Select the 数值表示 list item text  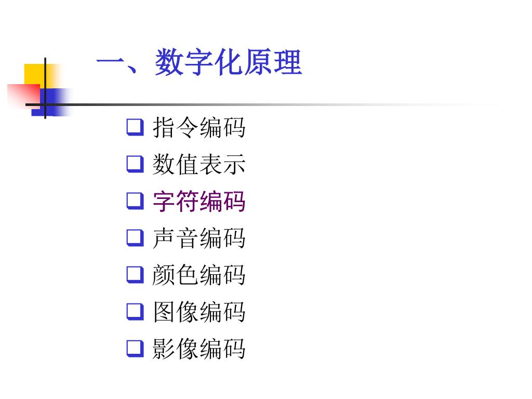point(199,164)
